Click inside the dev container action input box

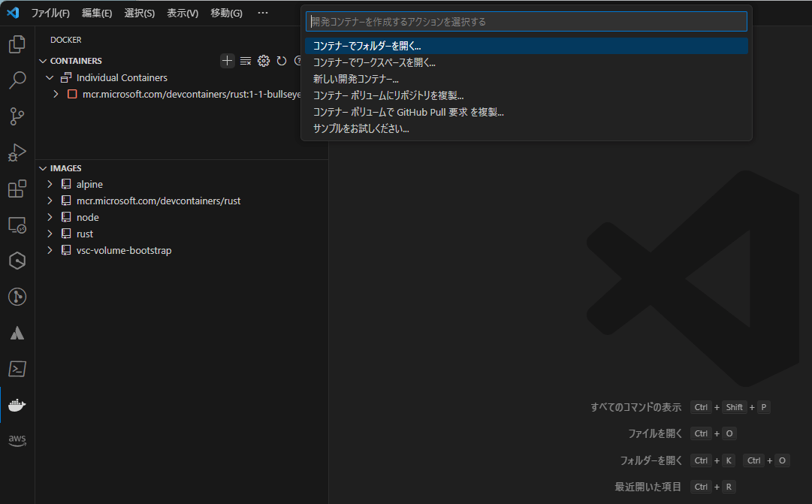click(x=526, y=21)
